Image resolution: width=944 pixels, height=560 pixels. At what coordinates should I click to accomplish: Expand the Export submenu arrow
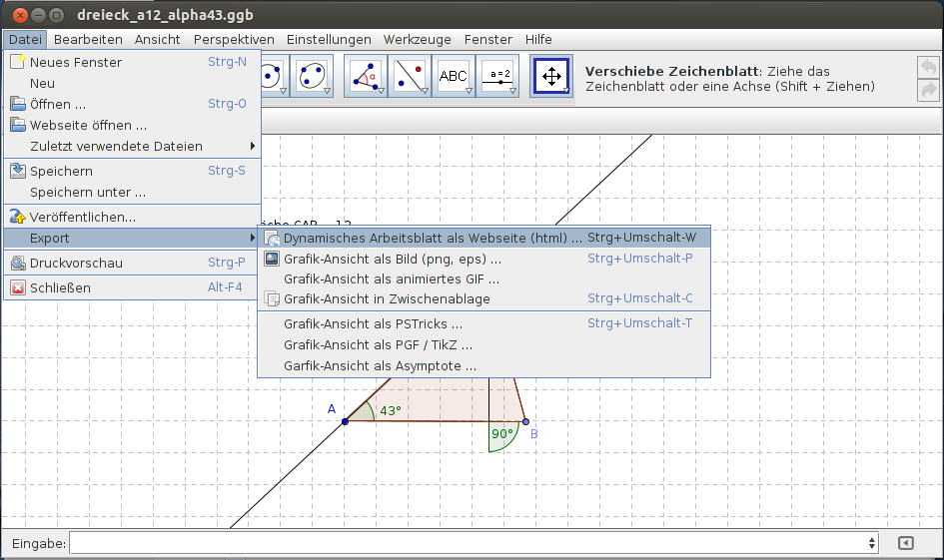point(253,238)
